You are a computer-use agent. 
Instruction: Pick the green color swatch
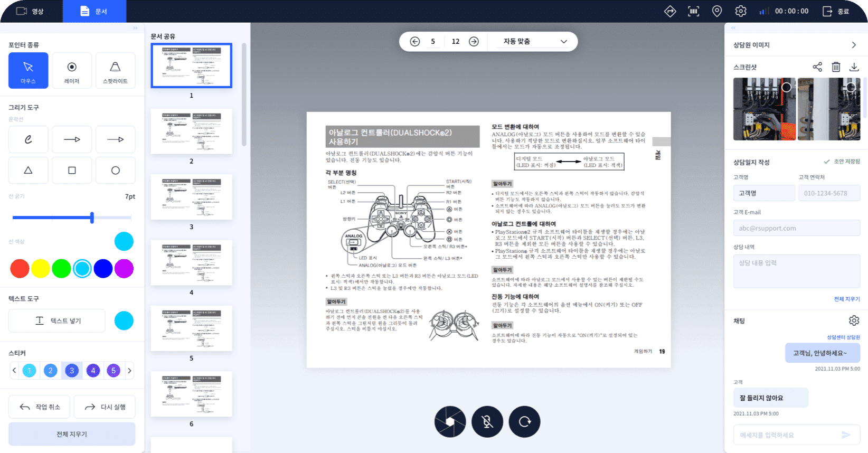click(61, 268)
